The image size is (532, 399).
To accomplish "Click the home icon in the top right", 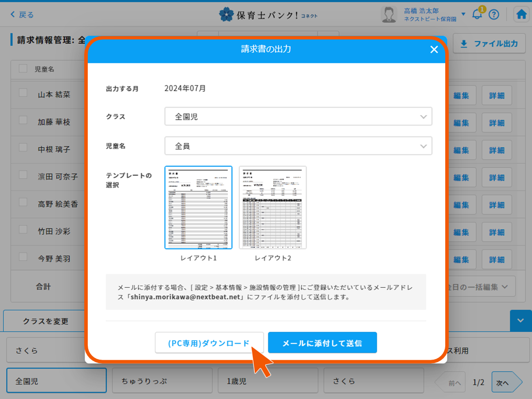I will 521,14.
